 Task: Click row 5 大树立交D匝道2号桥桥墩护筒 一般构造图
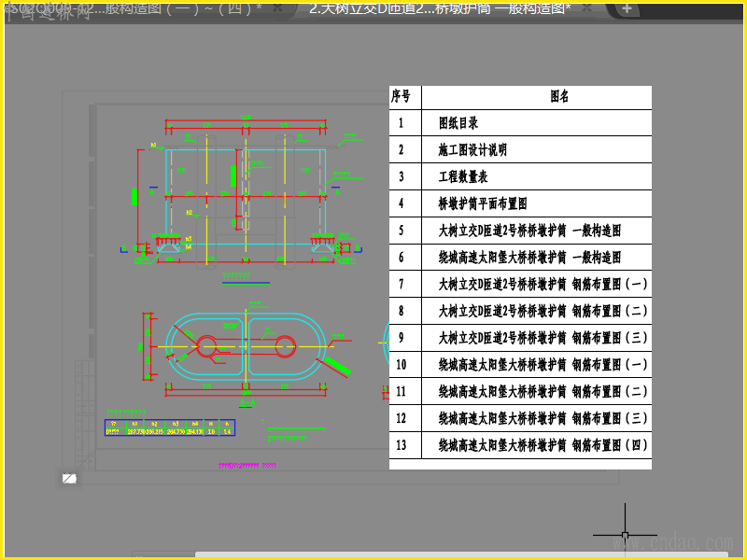520,231
